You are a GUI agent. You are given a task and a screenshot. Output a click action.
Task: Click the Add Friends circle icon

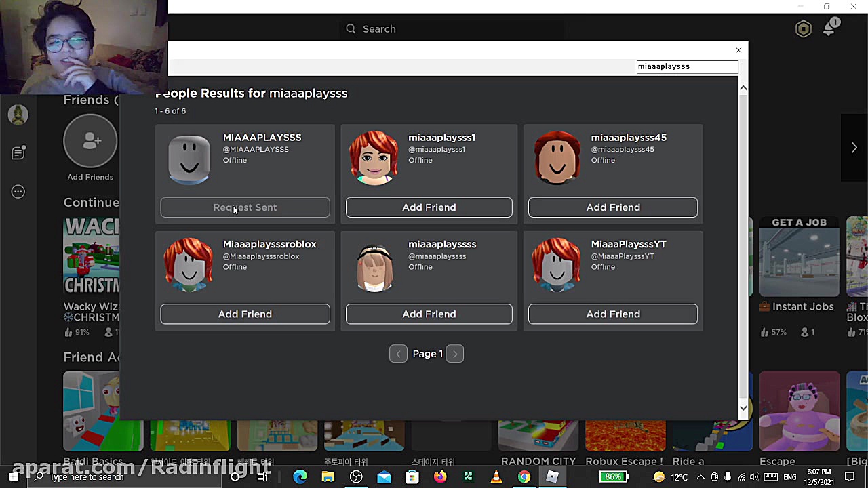[90, 141]
